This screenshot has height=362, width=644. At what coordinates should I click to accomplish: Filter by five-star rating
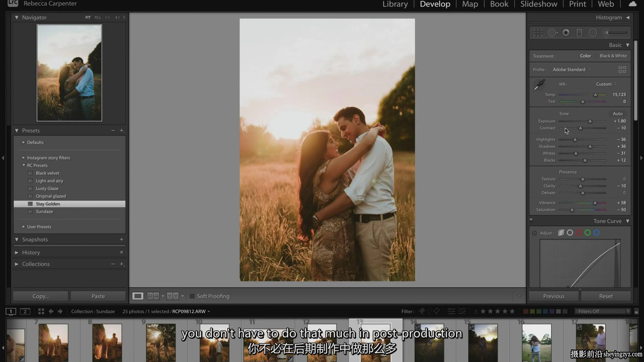click(512, 311)
